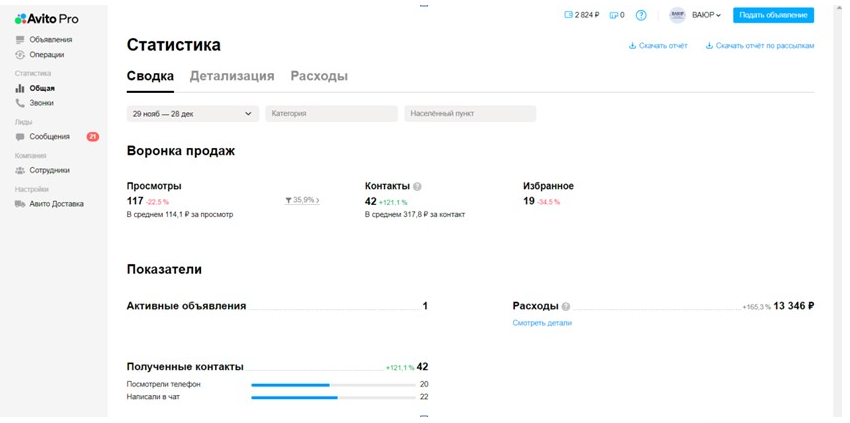
Task: Click 'В среднем 317,8 ₽ за контакт' text
Action: click(415, 215)
